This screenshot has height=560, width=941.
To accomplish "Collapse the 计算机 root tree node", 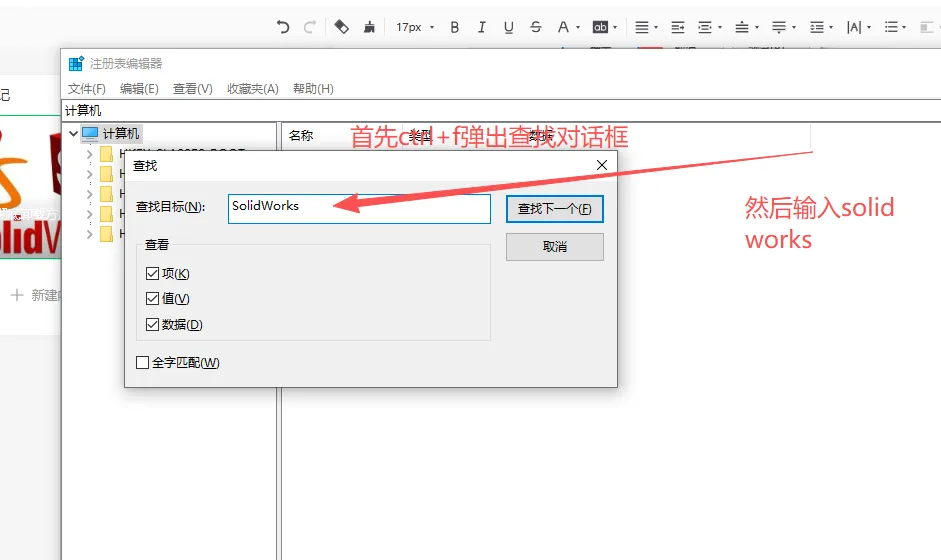I will pyautogui.click(x=73, y=133).
